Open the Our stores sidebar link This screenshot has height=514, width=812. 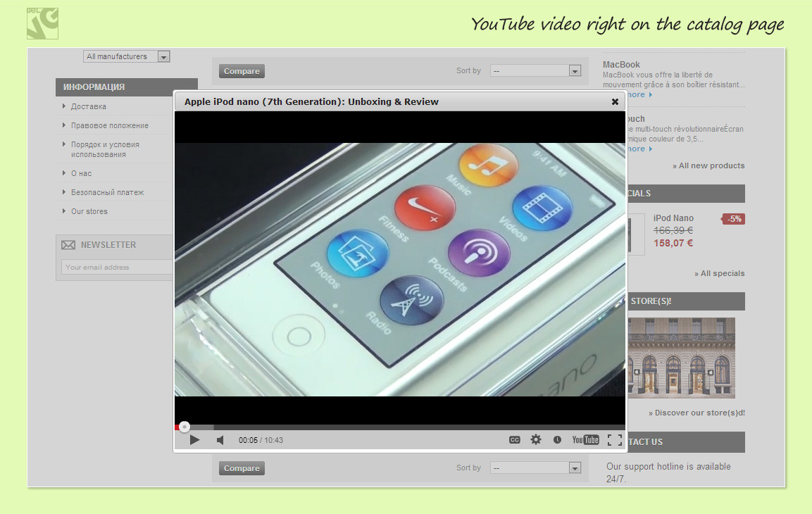coord(89,211)
